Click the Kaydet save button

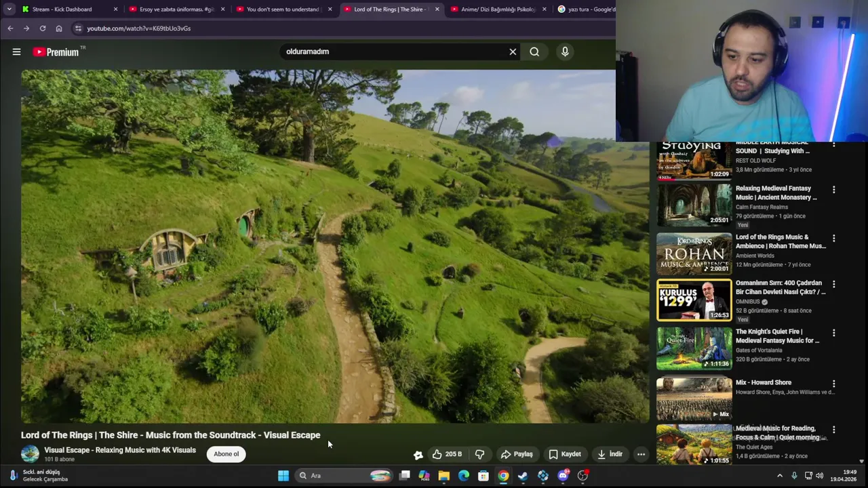[x=565, y=454]
